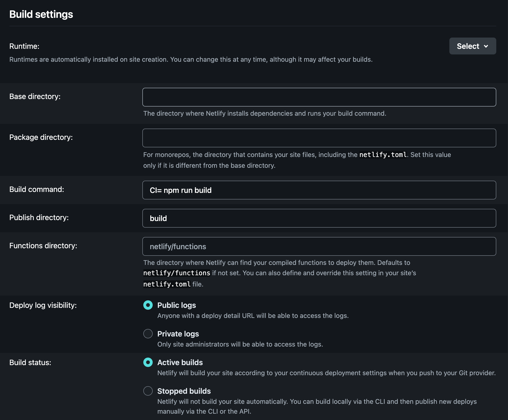This screenshot has width=508, height=420.
Task: Focus the Functions directory input field
Action: click(x=319, y=246)
